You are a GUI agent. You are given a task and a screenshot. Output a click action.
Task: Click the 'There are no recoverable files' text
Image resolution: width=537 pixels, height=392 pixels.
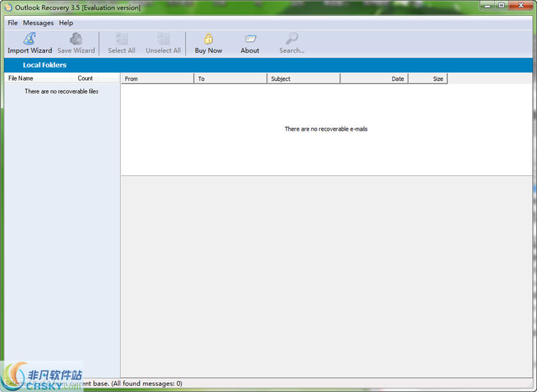pos(61,91)
